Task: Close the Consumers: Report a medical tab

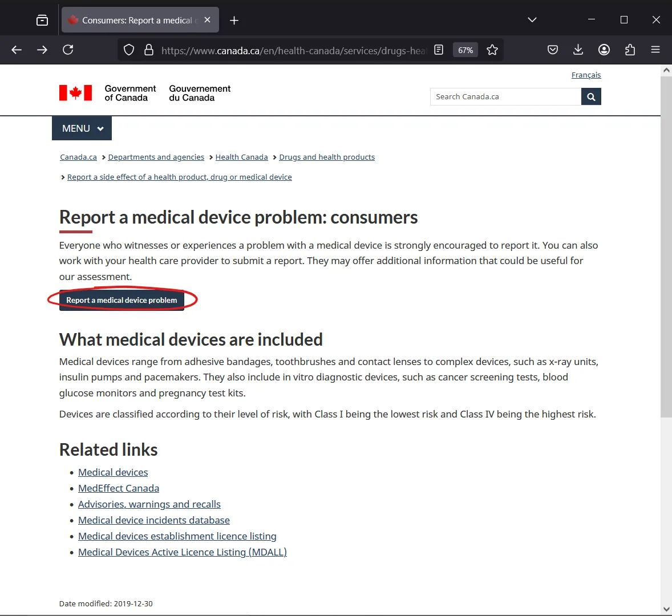Action: pos(208,20)
